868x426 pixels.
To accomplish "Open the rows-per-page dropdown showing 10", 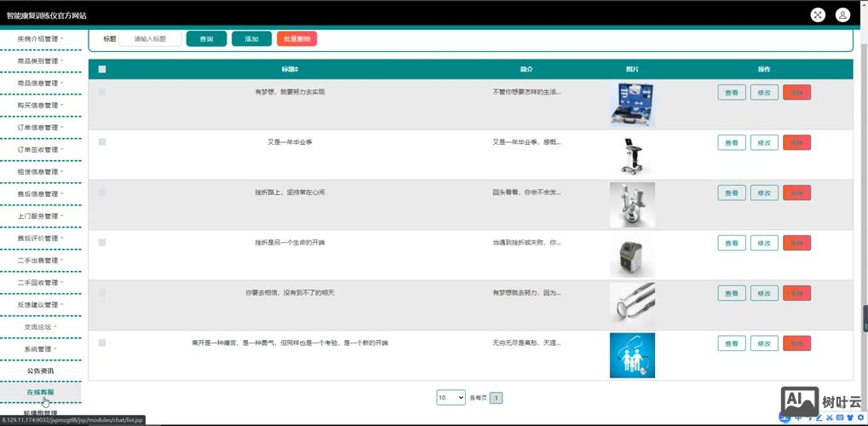I will tap(451, 398).
